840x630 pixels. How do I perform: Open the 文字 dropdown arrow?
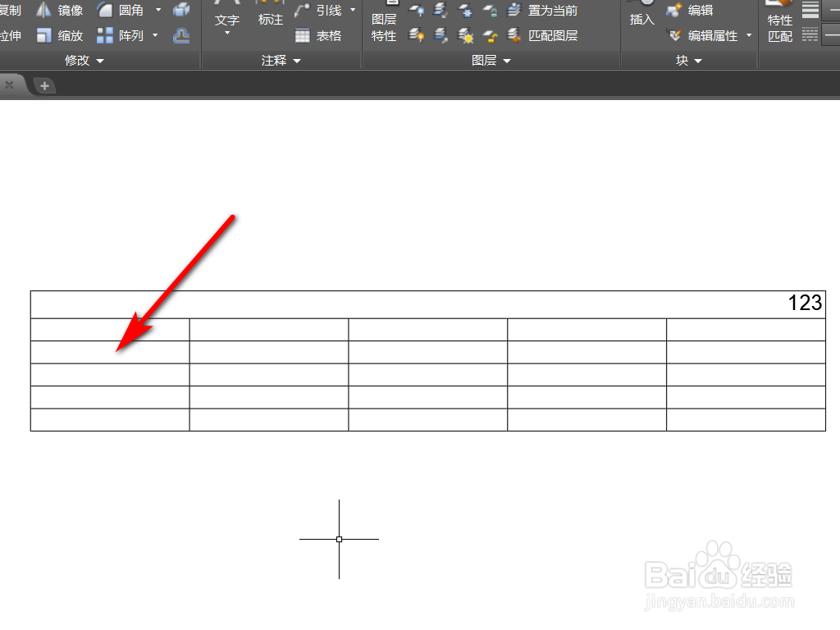click(x=227, y=33)
